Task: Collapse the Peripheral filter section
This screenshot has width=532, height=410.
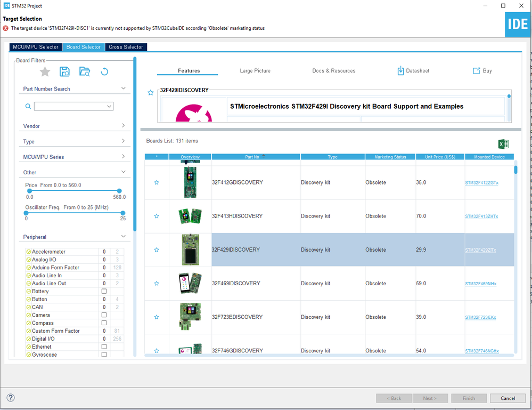Action: pos(124,236)
